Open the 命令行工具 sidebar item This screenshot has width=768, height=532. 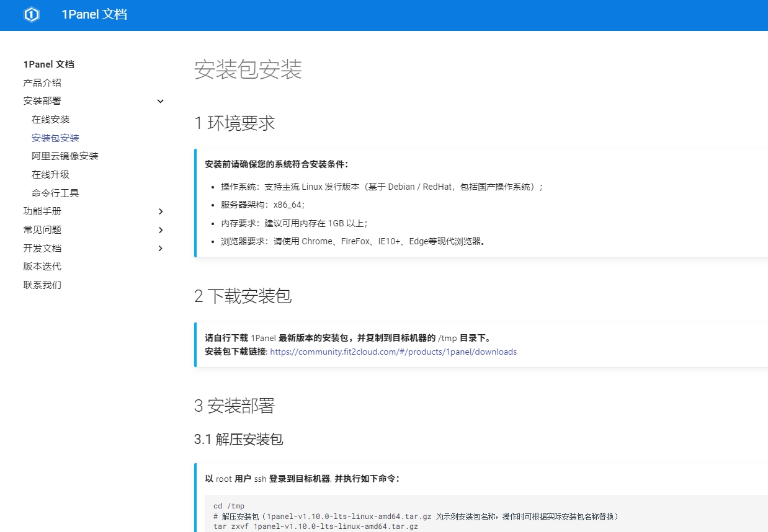(55, 193)
